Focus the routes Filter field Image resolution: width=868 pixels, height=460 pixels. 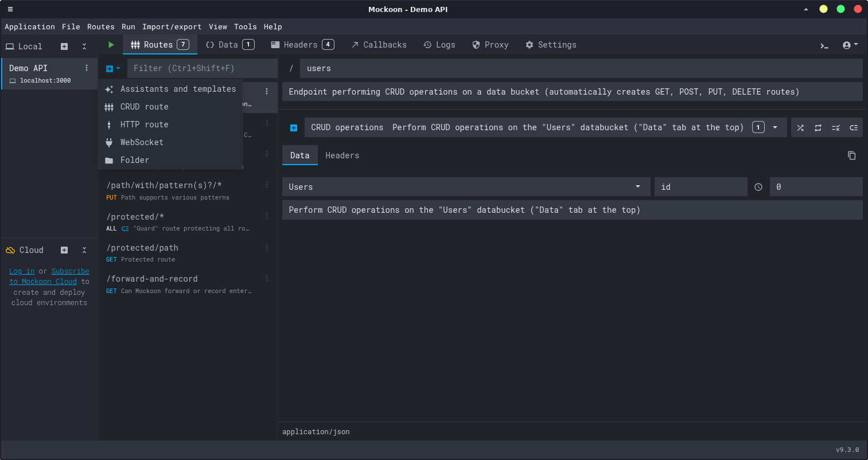(x=202, y=68)
